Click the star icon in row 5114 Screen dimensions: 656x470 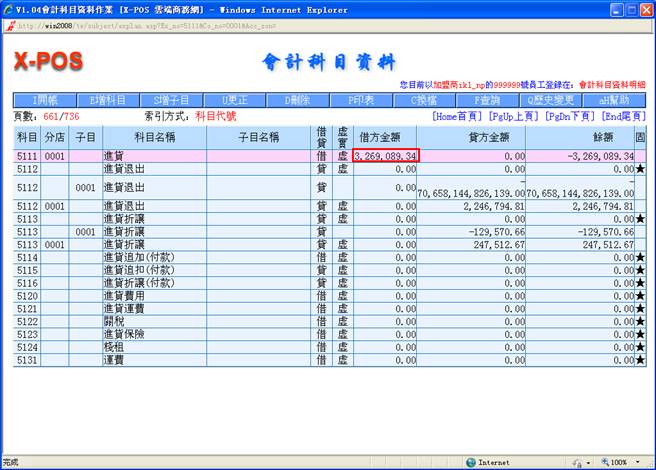click(640, 258)
